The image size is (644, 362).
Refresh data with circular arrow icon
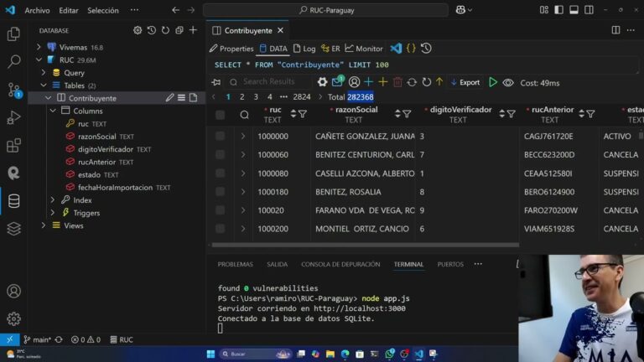[x=427, y=82]
